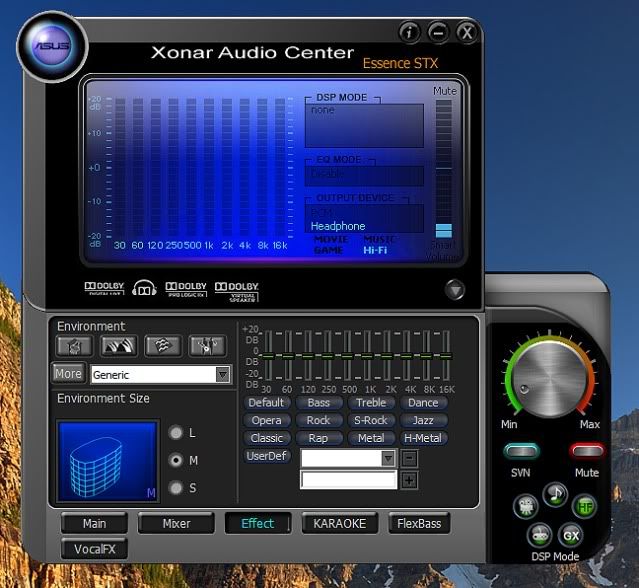
Task: Select the first Environment preset icon
Action: [74, 346]
